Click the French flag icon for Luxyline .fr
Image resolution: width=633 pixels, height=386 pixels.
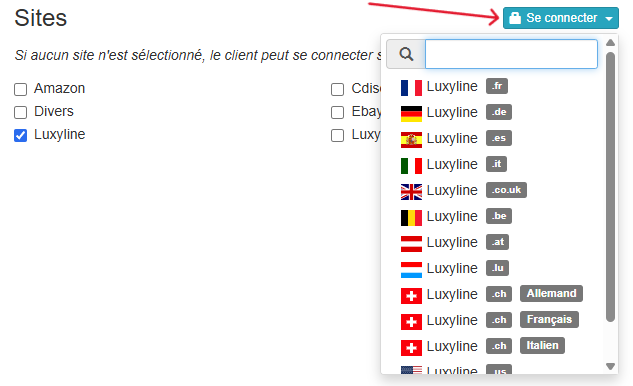click(x=411, y=87)
